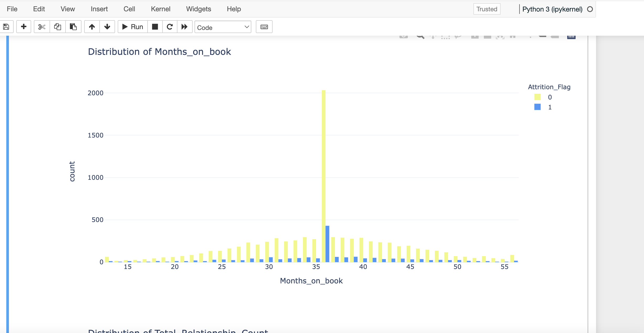Image resolution: width=644 pixels, height=333 pixels.
Task: Toggle box select mode on the plot
Action: 445,37
